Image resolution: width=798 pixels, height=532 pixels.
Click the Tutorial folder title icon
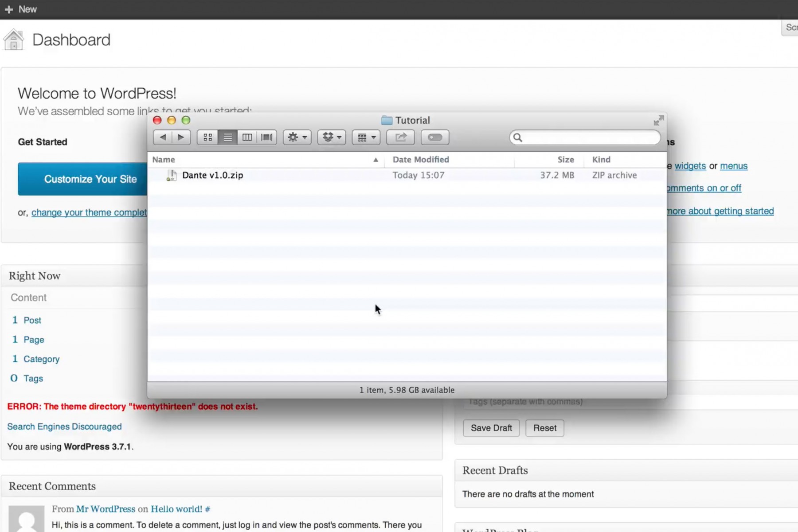coord(387,120)
